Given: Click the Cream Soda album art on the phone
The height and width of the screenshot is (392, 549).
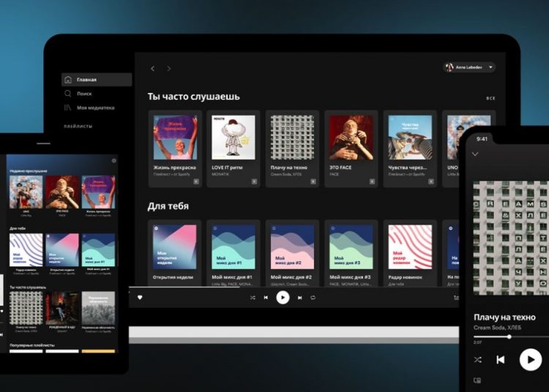Looking at the screenshot, I should tap(511, 238).
